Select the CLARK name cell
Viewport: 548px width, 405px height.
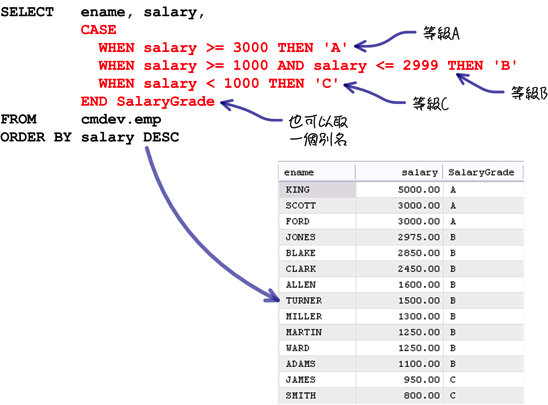click(317, 269)
